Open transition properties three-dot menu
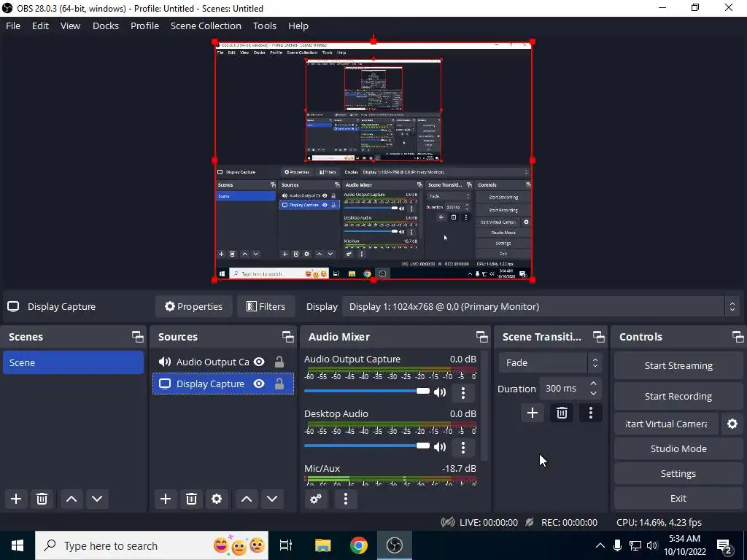 point(591,413)
